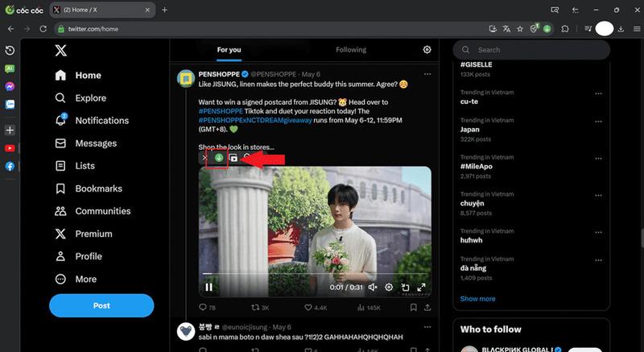Click the green media download icon in address bar
The height and width of the screenshot is (352, 644).
(547, 29)
